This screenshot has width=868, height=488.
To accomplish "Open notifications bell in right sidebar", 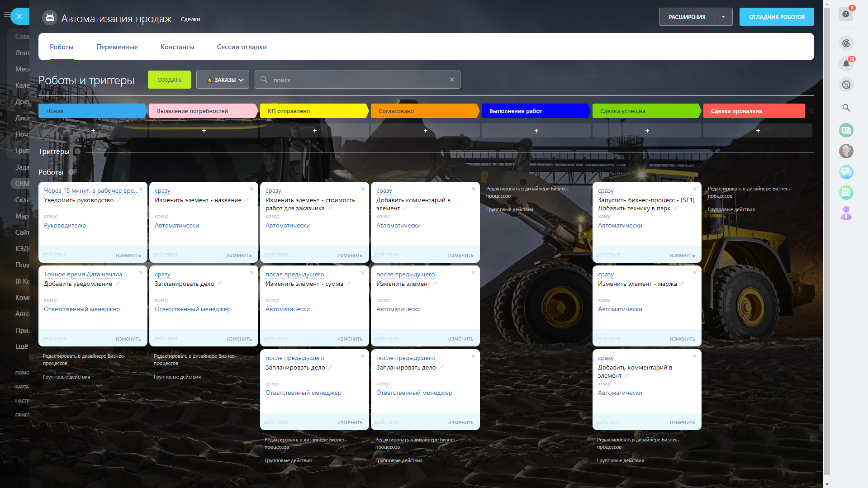I will click(x=846, y=64).
